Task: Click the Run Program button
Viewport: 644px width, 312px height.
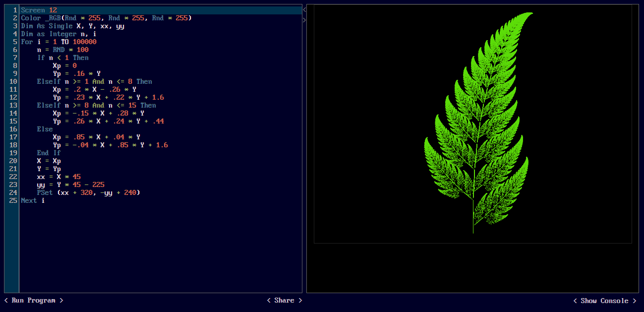Action: pos(34,300)
